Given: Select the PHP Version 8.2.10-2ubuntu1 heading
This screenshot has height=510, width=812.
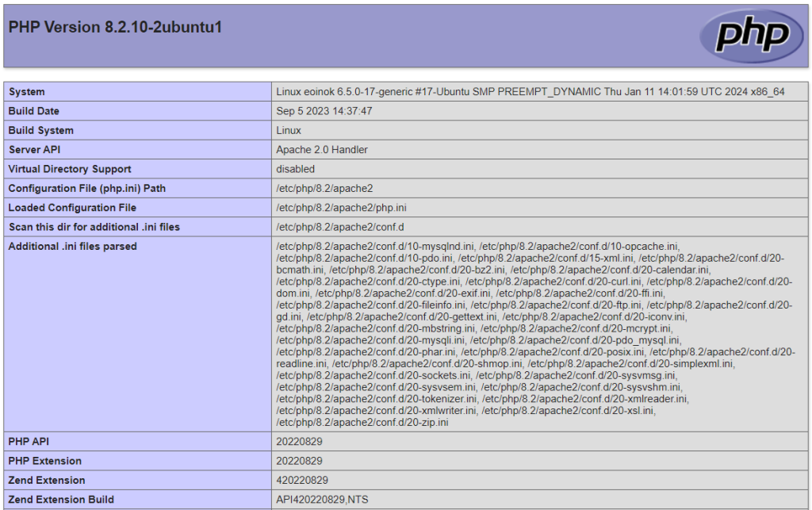Looking at the screenshot, I should (115, 27).
